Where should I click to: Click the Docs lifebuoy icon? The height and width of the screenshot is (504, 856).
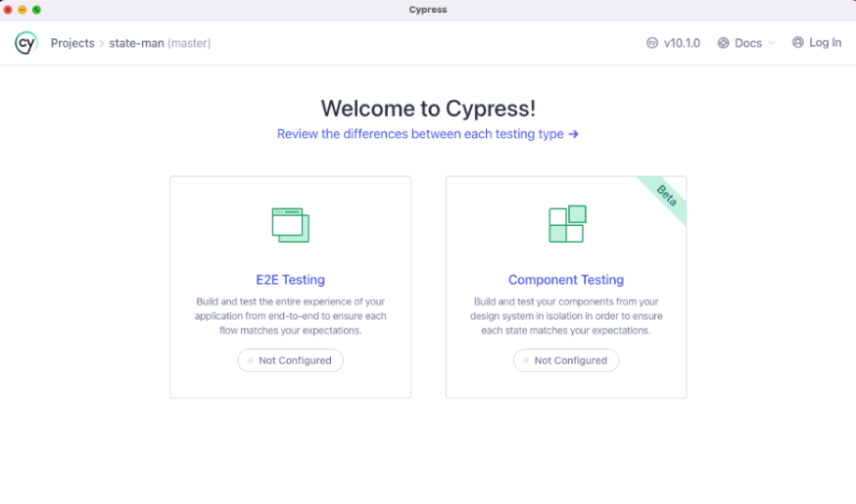tap(724, 43)
